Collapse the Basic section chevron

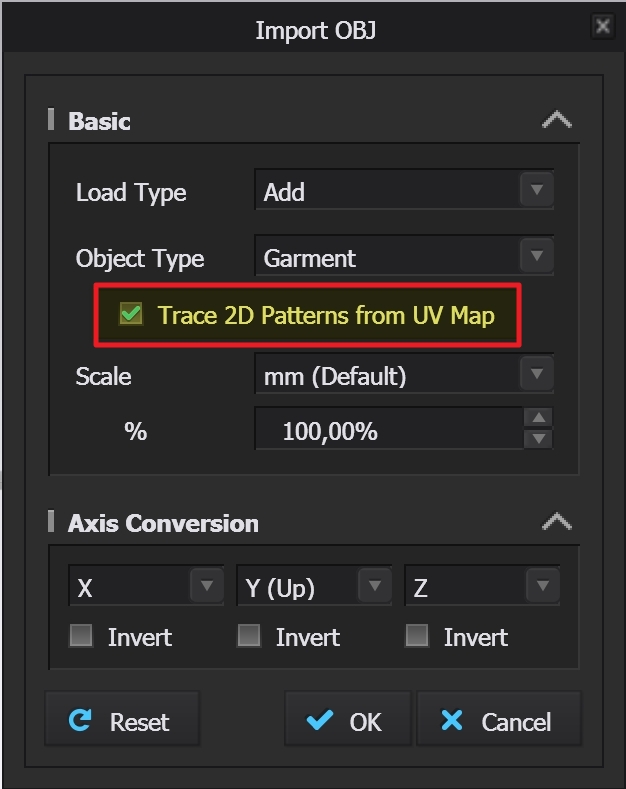tap(556, 121)
